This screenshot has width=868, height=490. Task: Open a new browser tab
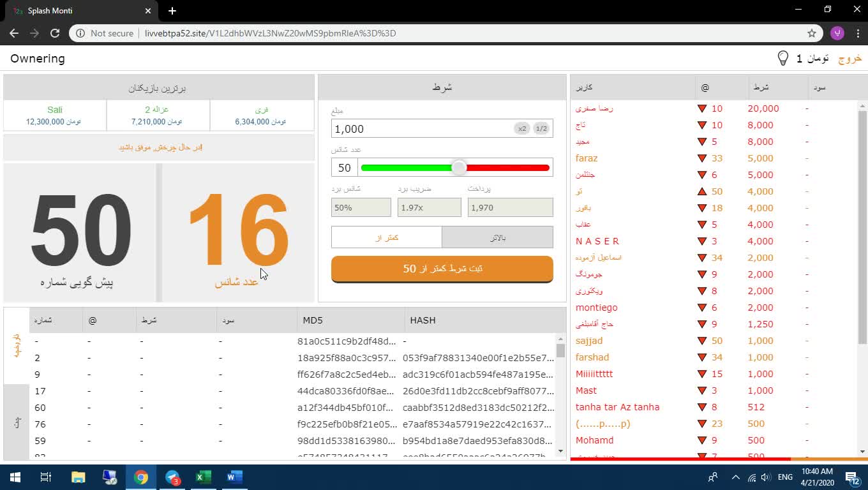(x=172, y=11)
